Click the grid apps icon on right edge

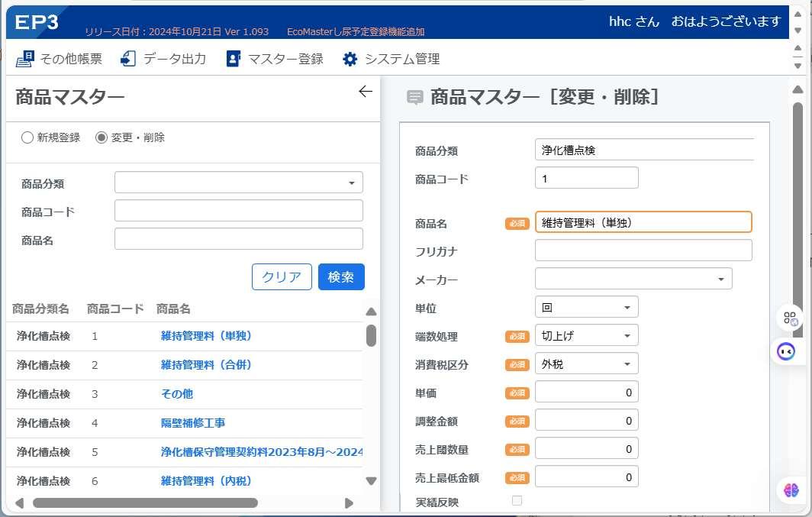point(791,318)
